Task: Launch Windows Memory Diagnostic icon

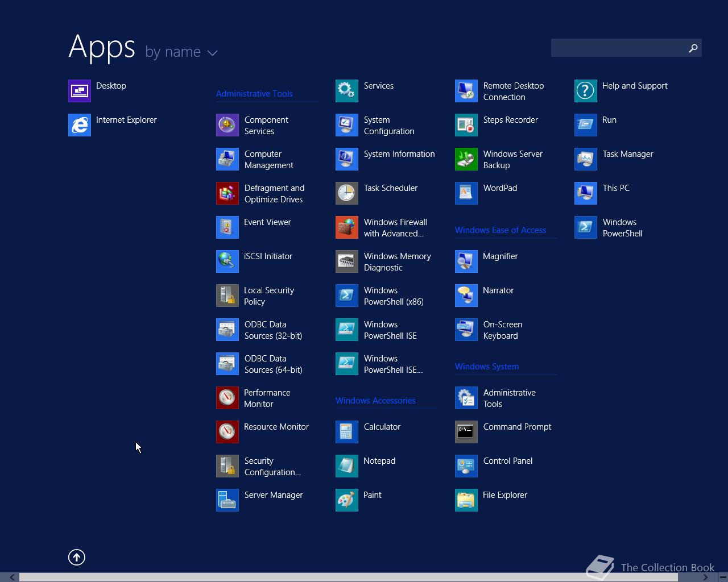Action: (347, 261)
